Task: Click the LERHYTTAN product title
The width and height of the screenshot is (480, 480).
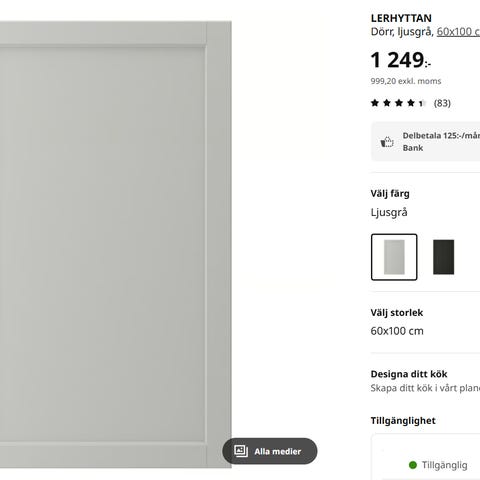Action: click(x=401, y=18)
